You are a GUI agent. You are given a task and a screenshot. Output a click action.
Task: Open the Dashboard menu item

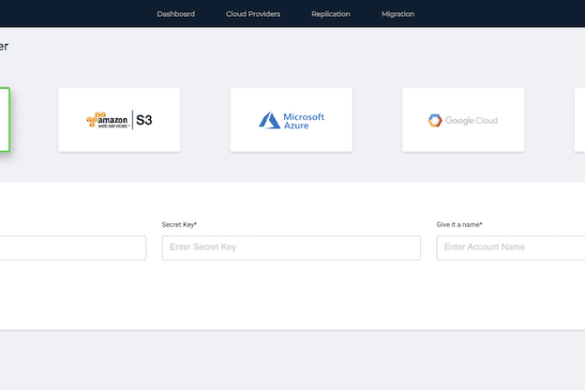(176, 14)
